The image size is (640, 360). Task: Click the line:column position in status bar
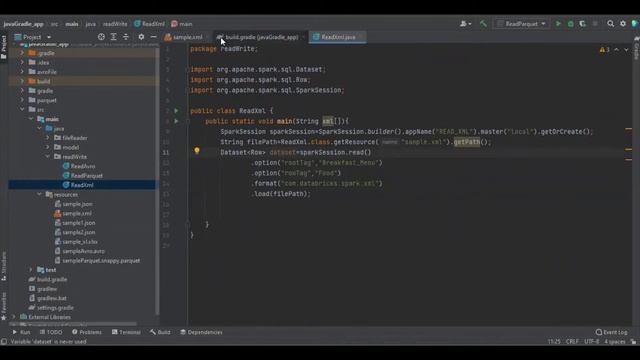click(x=554, y=342)
